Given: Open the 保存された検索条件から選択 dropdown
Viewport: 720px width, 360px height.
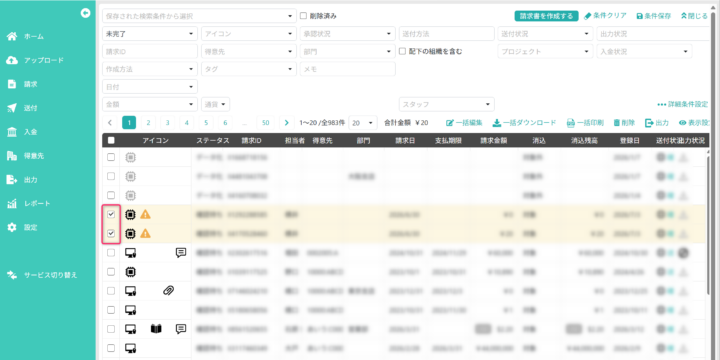Looking at the screenshot, I should tap(199, 16).
